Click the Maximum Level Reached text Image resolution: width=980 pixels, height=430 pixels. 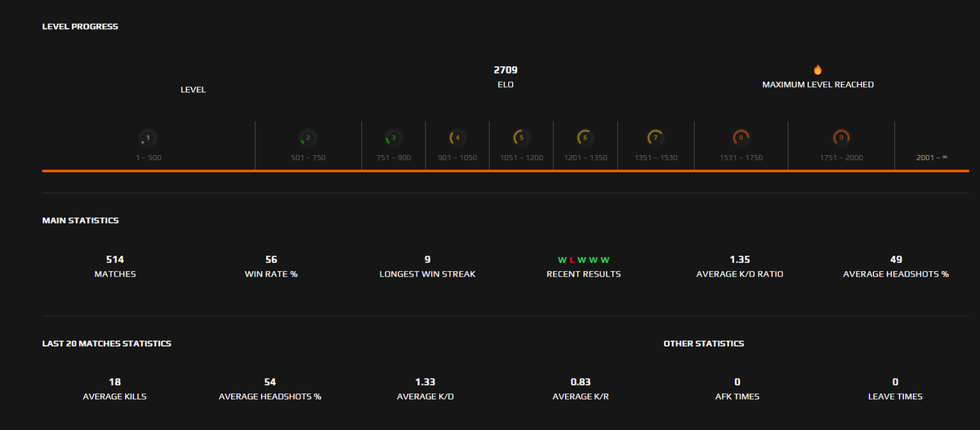tap(817, 85)
